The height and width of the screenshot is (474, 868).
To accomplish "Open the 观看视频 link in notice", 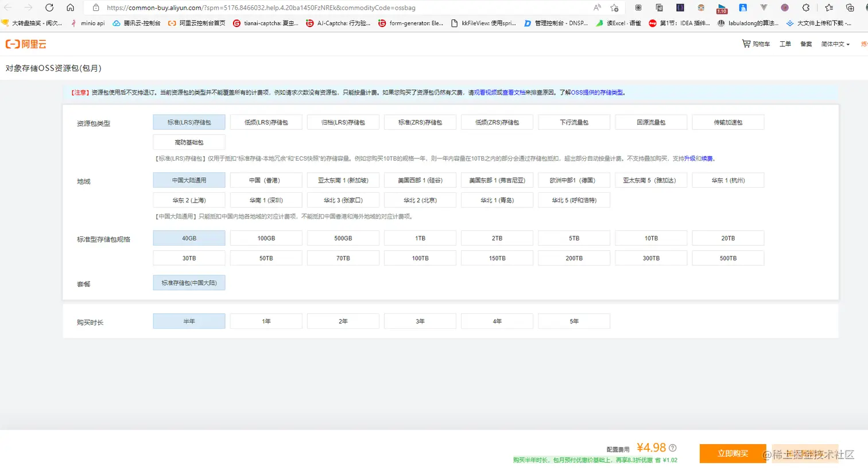I will (x=485, y=92).
